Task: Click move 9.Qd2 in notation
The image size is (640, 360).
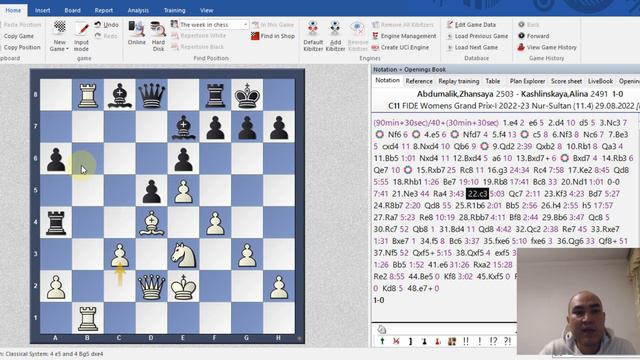Action: pos(505,146)
